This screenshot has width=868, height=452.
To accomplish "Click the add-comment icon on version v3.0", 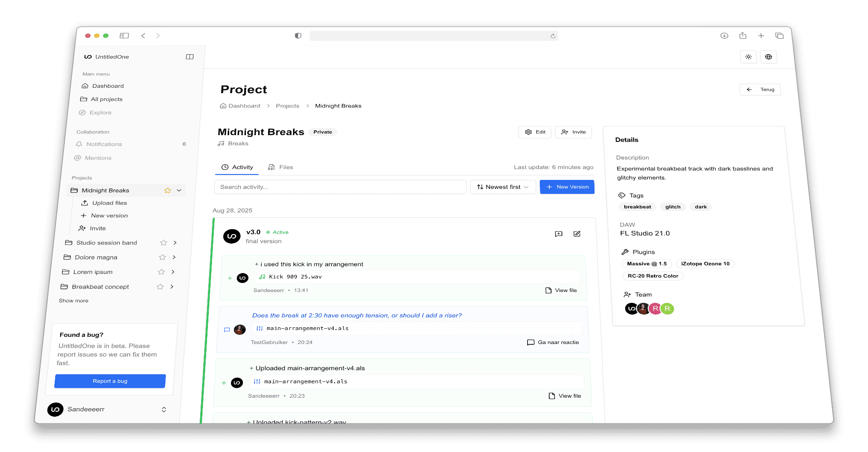I will click(559, 234).
